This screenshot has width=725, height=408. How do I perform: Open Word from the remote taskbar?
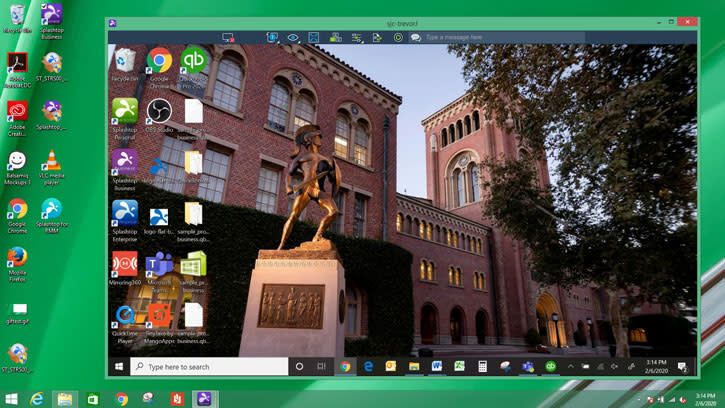pos(437,367)
